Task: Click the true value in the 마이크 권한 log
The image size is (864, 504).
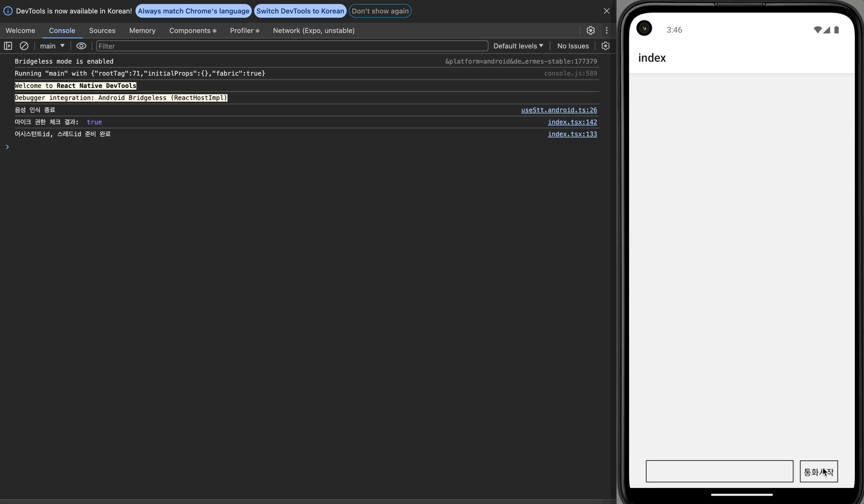Action: coord(95,122)
